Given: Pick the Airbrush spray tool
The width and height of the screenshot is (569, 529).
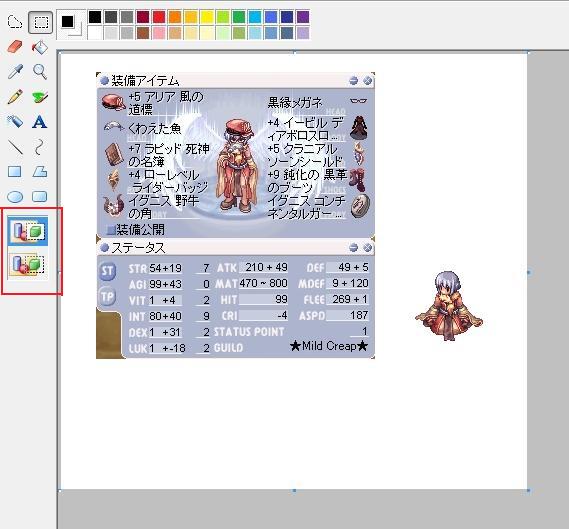Looking at the screenshot, I should click(x=15, y=122).
